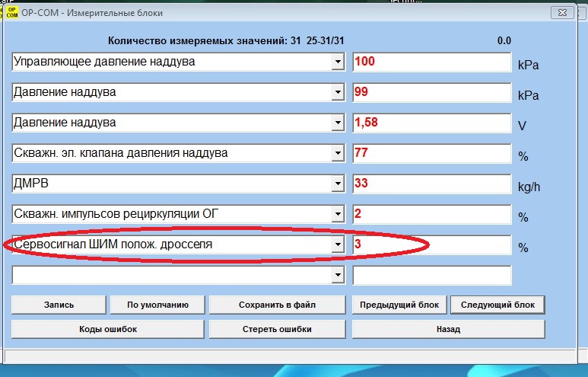Click the OP-COM icon in title bar
588x377 pixels.
[x=12, y=13]
